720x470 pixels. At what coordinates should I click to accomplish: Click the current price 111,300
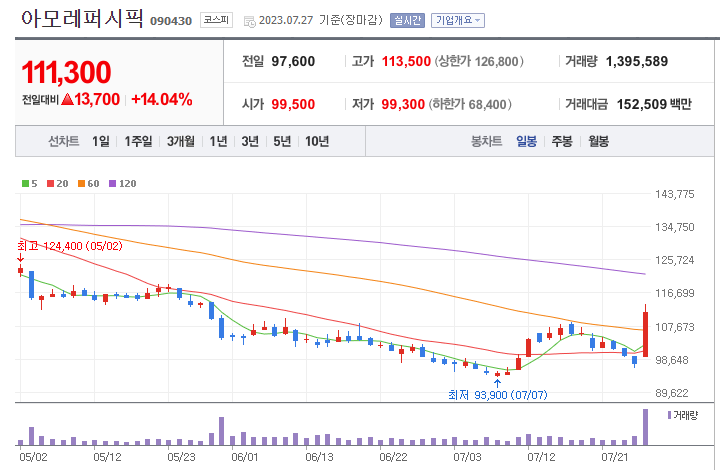tap(66, 72)
